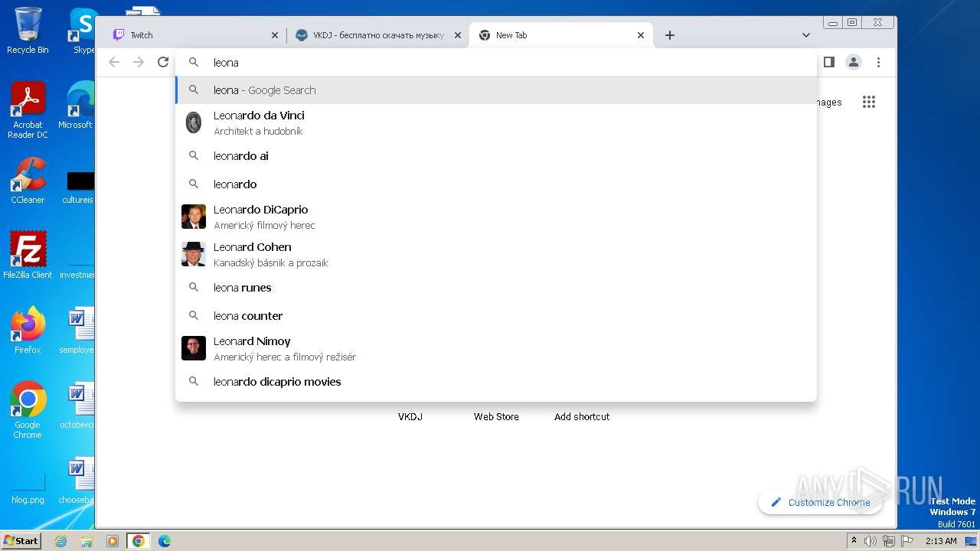980x551 pixels.
Task: Open the Web Store shortcut
Action: [496, 416]
